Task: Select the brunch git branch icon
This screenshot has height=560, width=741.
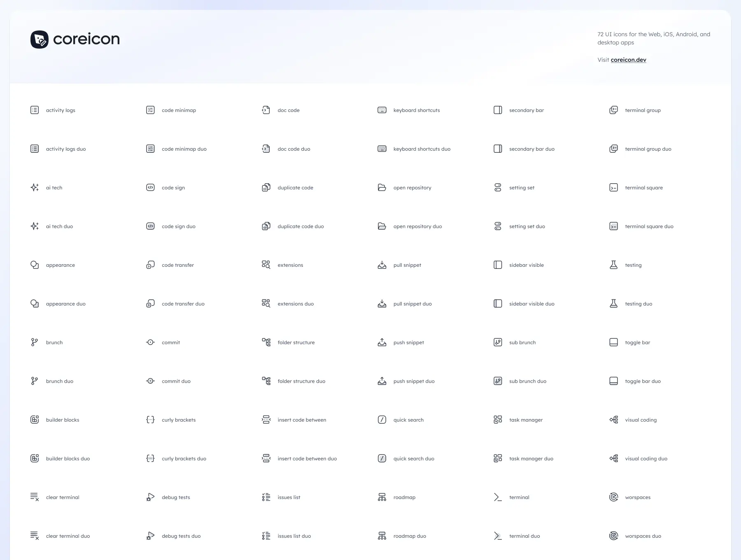Action: click(35, 342)
